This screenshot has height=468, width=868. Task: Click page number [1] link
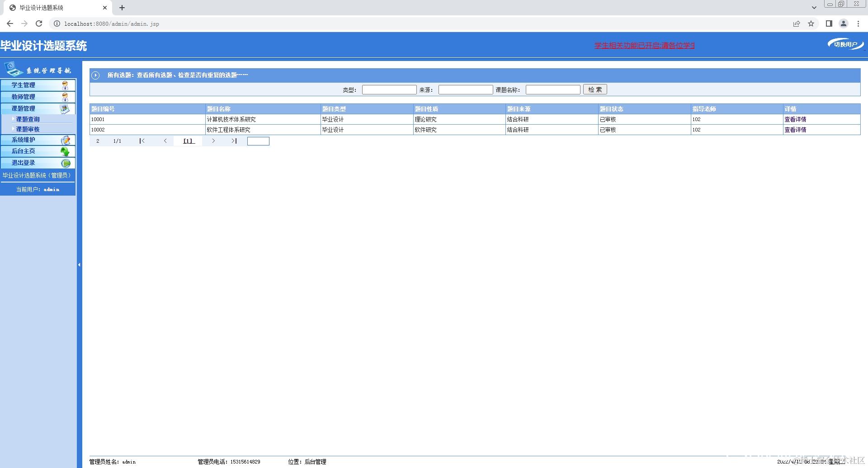click(x=189, y=141)
